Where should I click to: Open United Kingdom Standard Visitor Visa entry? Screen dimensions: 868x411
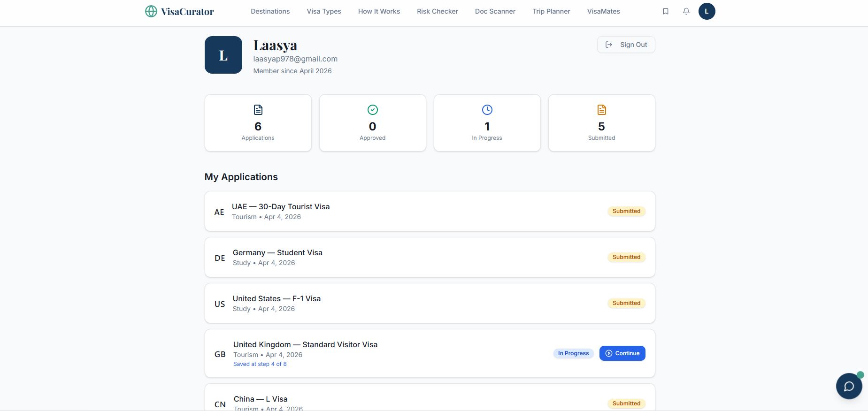pyautogui.click(x=430, y=353)
